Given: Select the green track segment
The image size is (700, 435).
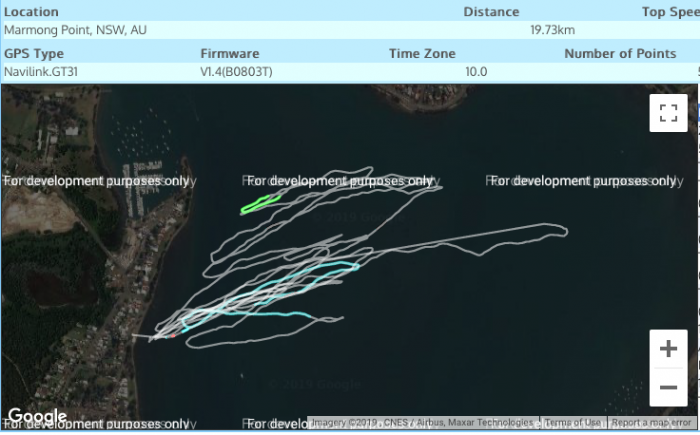Looking at the screenshot, I should click(x=258, y=205).
